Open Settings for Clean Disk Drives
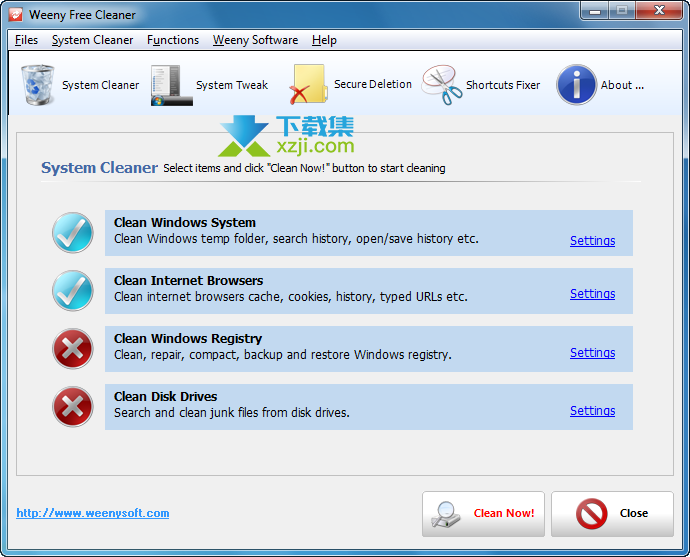This screenshot has width=690, height=557. (x=592, y=410)
